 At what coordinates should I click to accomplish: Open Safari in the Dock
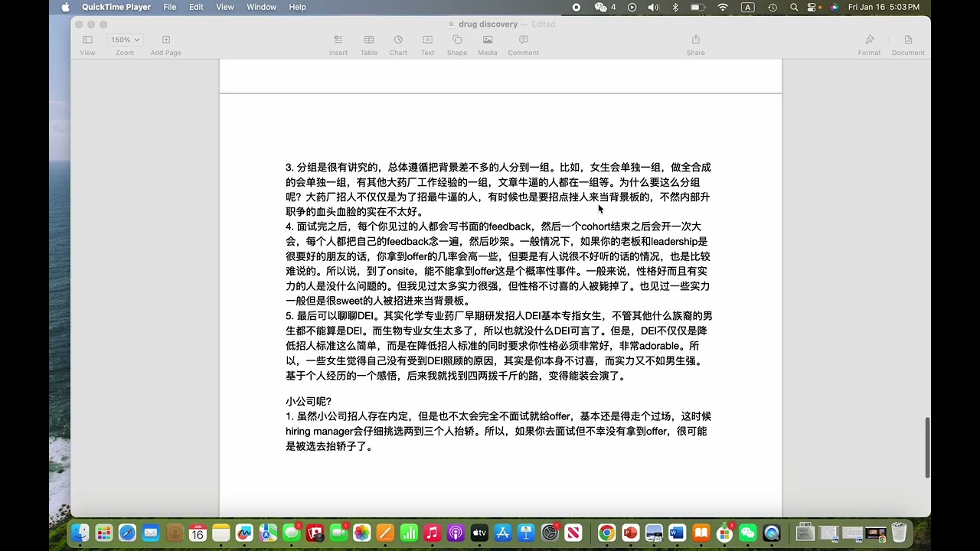pyautogui.click(x=127, y=533)
